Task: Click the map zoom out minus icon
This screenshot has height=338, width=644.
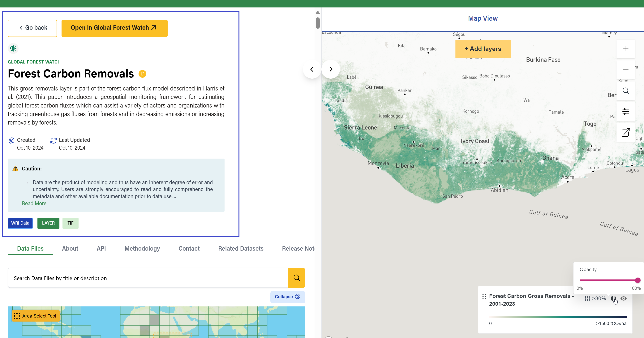Action: point(625,70)
